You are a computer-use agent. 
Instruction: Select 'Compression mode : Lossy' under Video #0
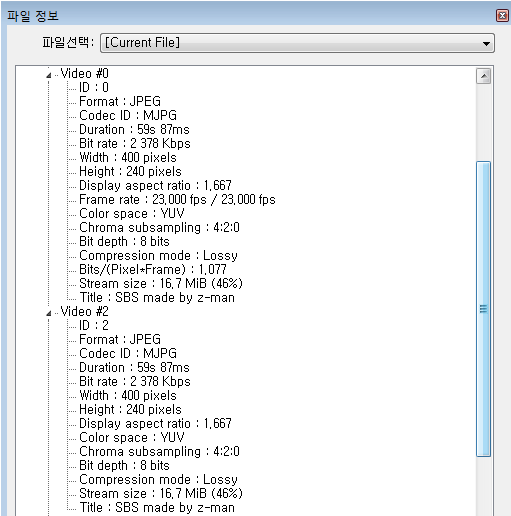(158, 255)
